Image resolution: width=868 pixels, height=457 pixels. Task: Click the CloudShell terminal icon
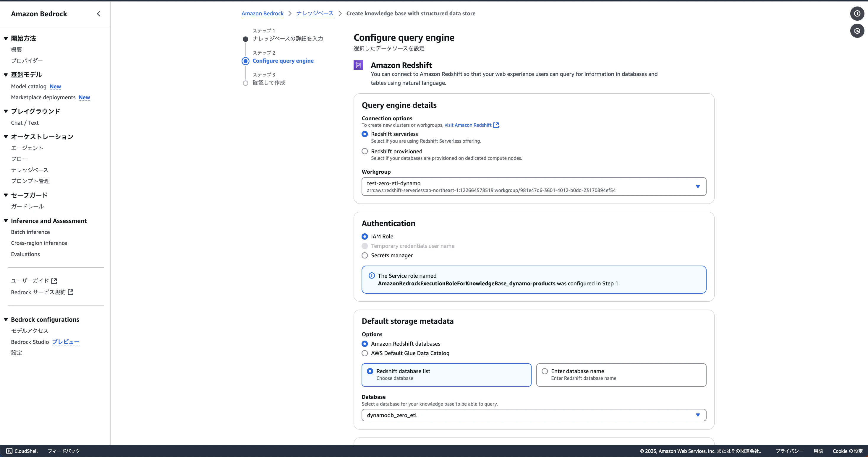coord(9,451)
